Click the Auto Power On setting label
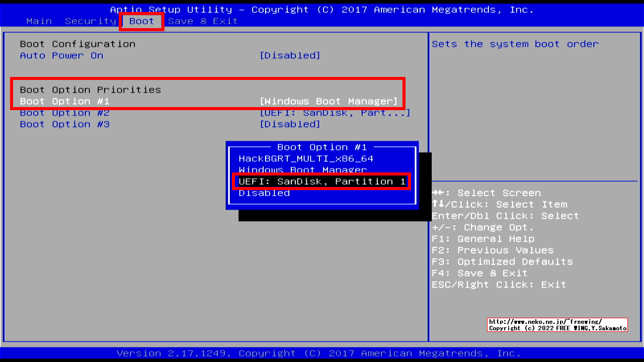644x362 pixels. (x=61, y=55)
